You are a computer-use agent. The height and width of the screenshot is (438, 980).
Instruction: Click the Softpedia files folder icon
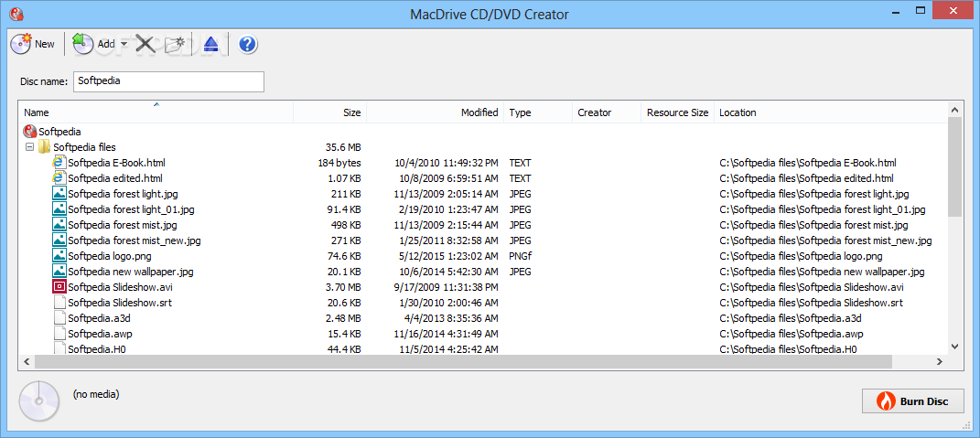coord(44,147)
